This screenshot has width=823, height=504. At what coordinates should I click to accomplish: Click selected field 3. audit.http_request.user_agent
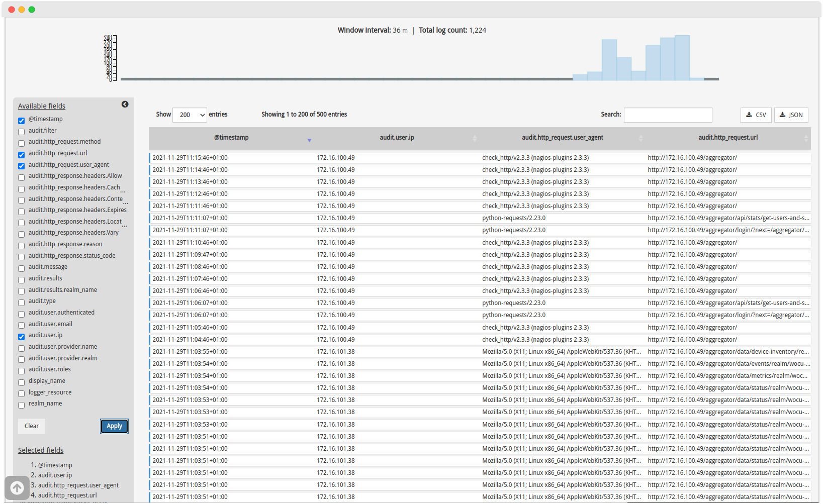78,485
